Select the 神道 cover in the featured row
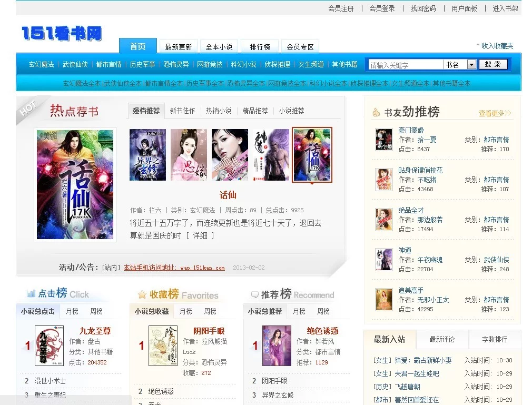 click(x=271, y=155)
